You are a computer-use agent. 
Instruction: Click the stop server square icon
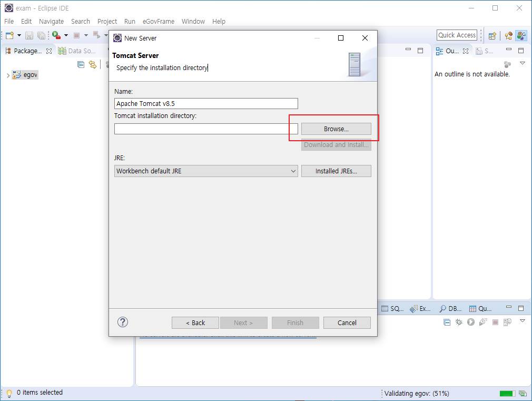pos(495,322)
